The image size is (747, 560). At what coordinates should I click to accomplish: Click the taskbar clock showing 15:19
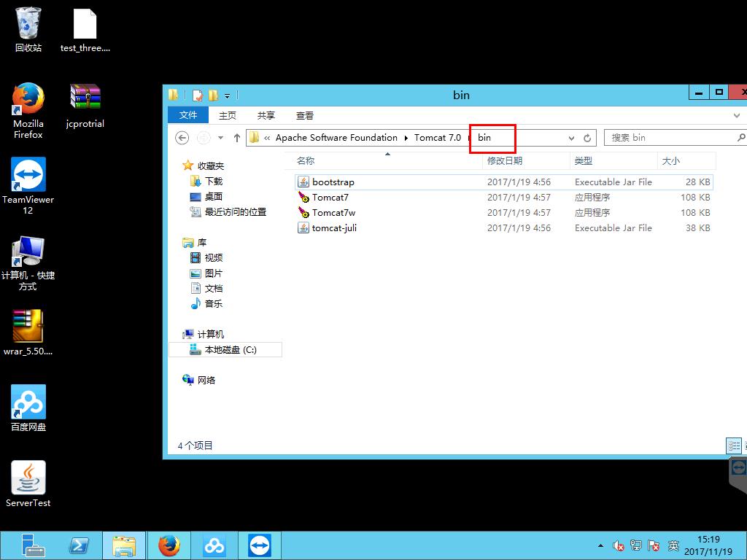(x=708, y=545)
